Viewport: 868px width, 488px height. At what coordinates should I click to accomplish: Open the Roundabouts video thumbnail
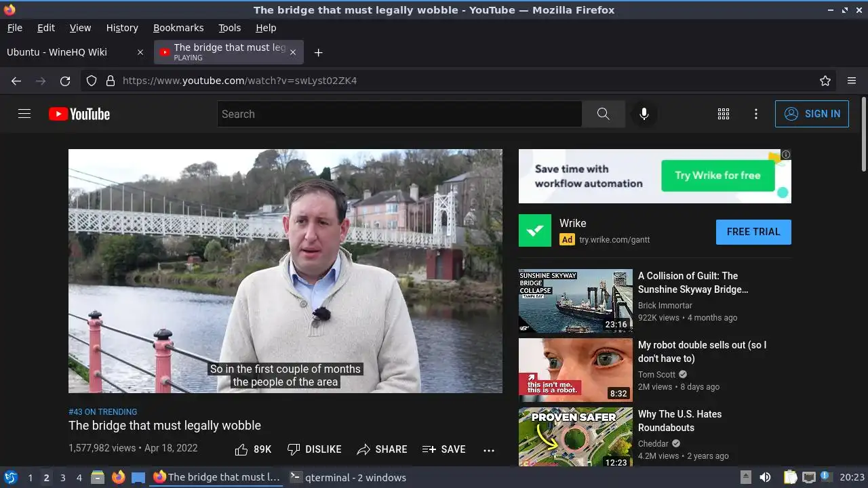point(576,437)
